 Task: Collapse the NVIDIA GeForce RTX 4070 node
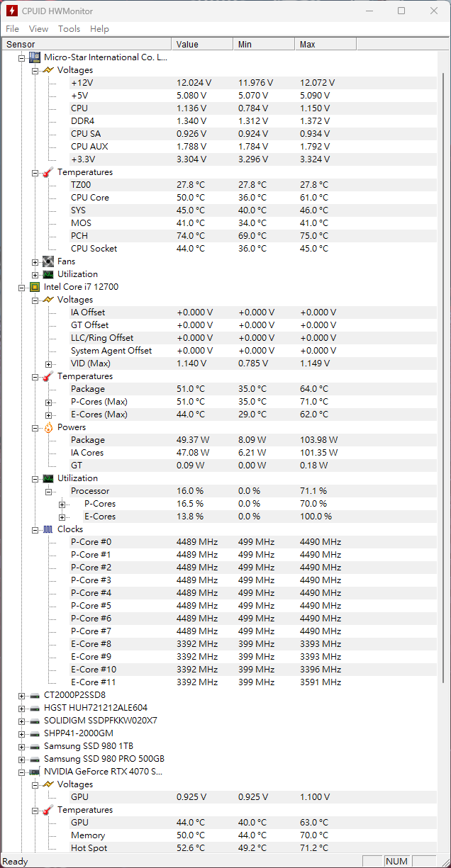(21, 772)
